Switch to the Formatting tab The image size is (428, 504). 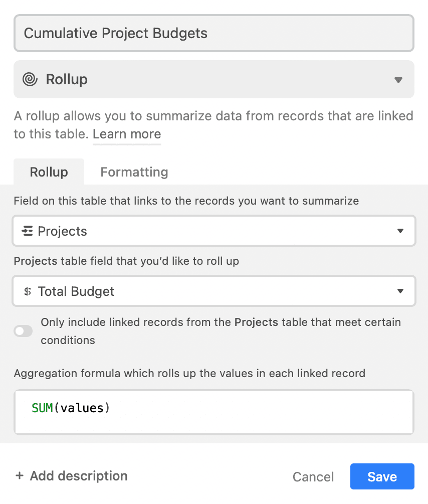click(134, 172)
